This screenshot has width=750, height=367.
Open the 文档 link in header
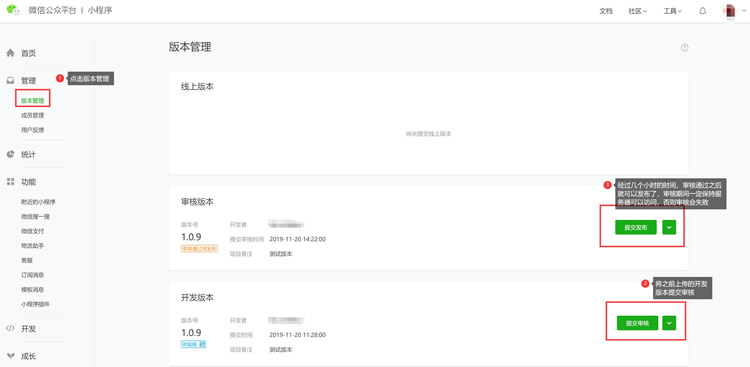click(x=606, y=11)
